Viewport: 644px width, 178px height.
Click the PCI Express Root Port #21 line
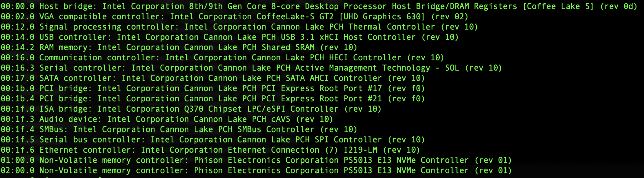[212, 99]
